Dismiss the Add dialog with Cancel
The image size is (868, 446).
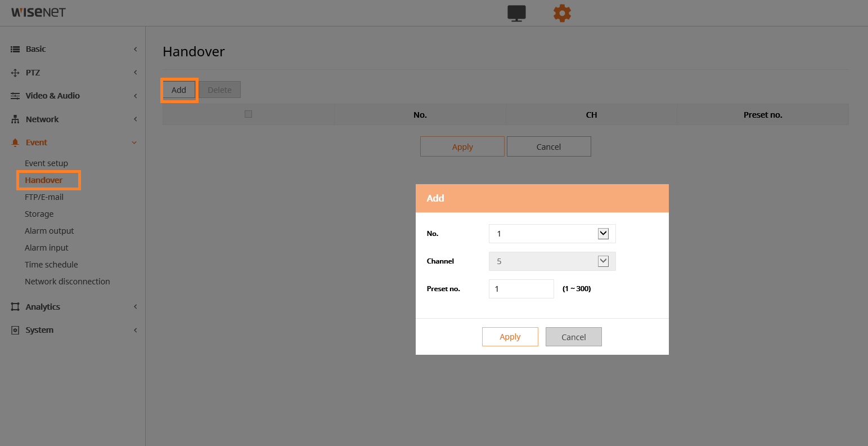[x=574, y=337]
